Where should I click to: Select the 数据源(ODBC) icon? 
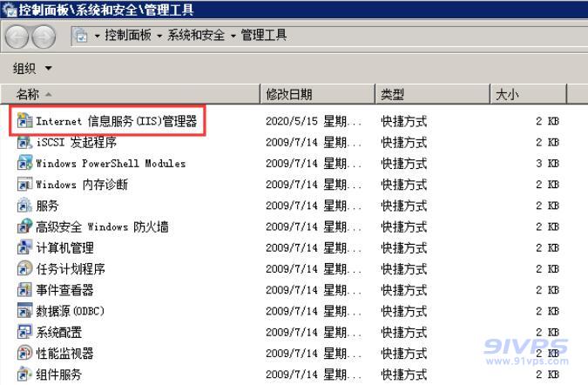24,310
